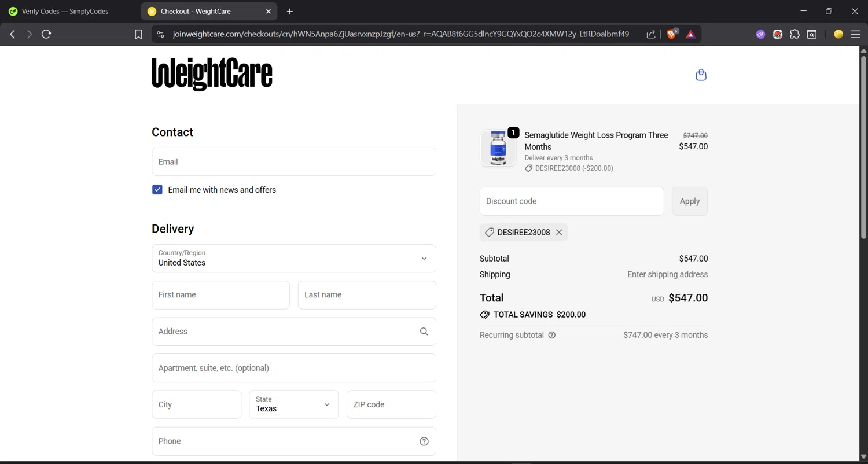This screenshot has height=464, width=868.
Task: Click the Apartment, suite field
Action: pyautogui.click(x=294, y=368)
